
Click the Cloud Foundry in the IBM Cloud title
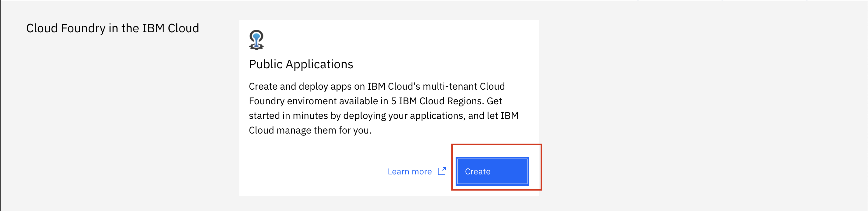[x=113, y=28]
